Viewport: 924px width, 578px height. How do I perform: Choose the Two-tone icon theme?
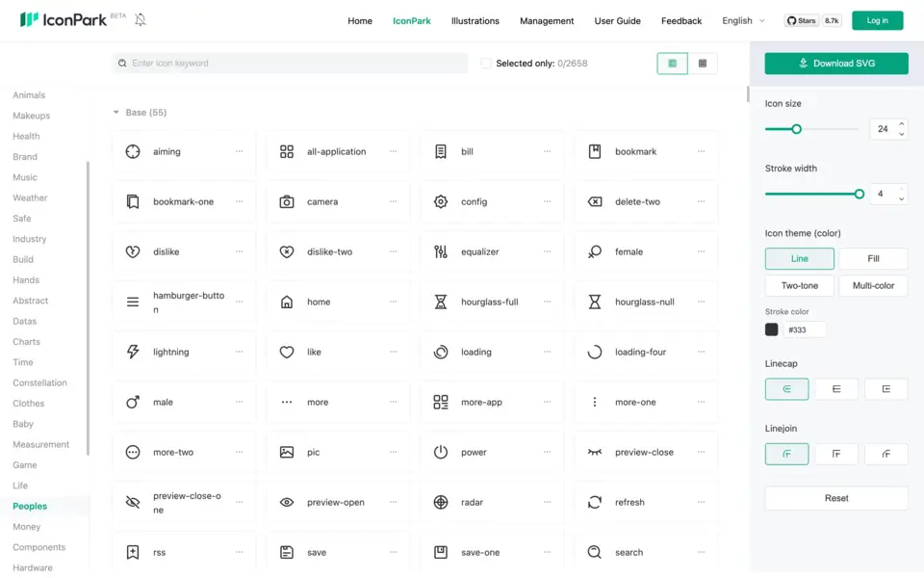[799, 286]
